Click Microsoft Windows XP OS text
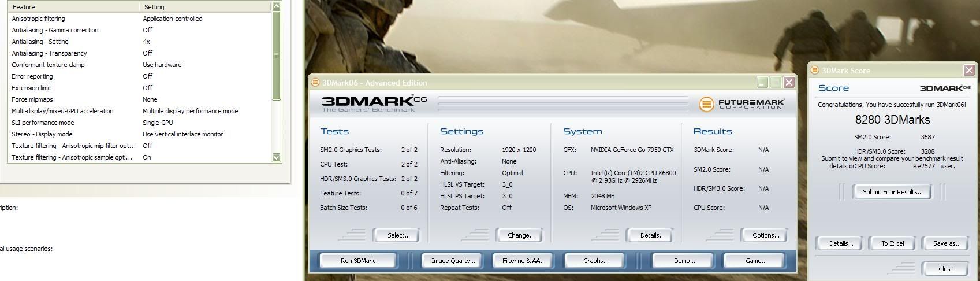Screen dimensions: 980x281 pyautogui.click(x=621, y=208)
